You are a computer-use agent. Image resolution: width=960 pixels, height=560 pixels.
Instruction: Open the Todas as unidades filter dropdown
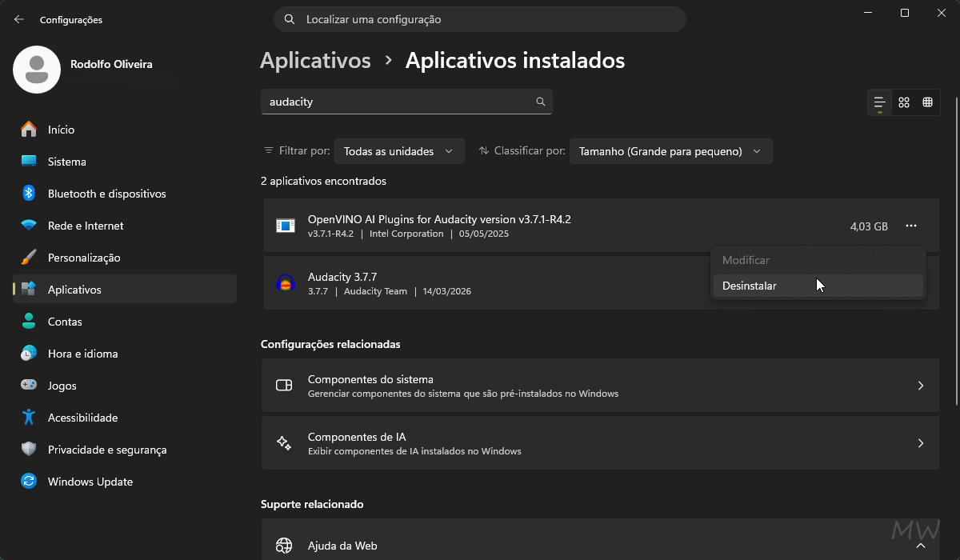398,150
